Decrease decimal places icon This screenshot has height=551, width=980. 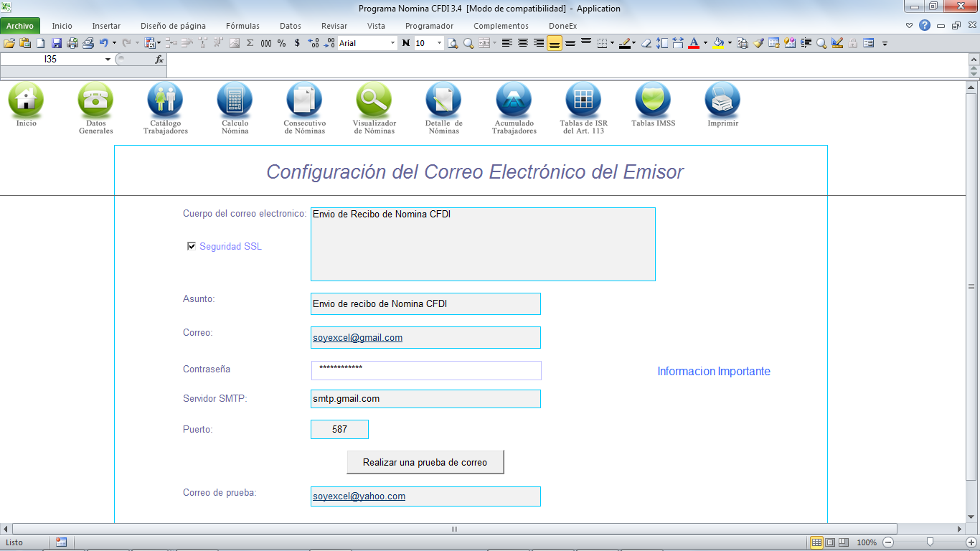tap(329, 43)
